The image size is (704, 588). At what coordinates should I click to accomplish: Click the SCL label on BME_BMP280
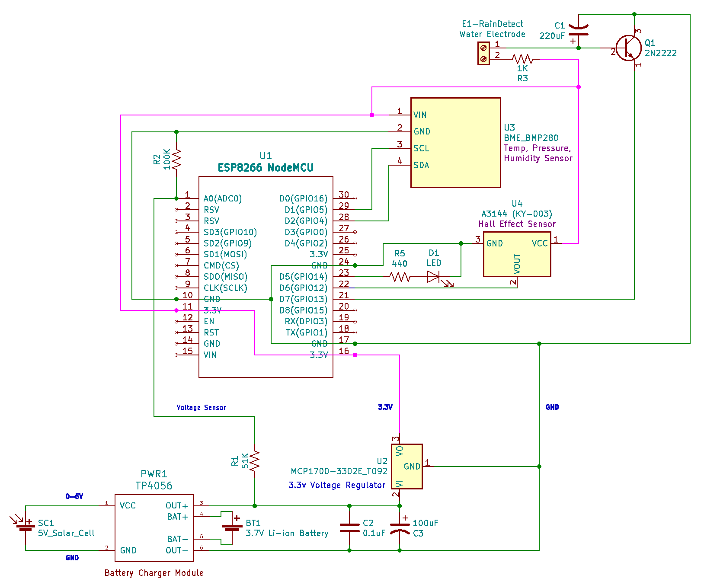(x=421, y=148)
